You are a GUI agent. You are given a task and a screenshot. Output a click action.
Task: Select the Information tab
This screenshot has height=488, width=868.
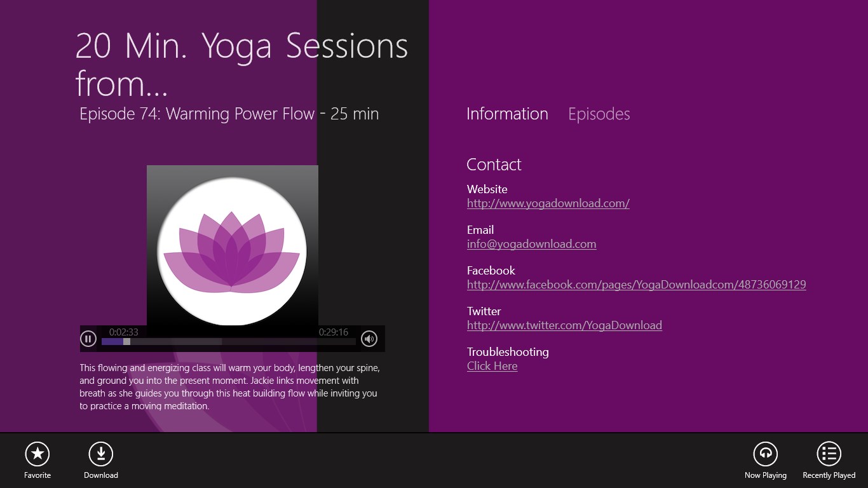point(507,114)
